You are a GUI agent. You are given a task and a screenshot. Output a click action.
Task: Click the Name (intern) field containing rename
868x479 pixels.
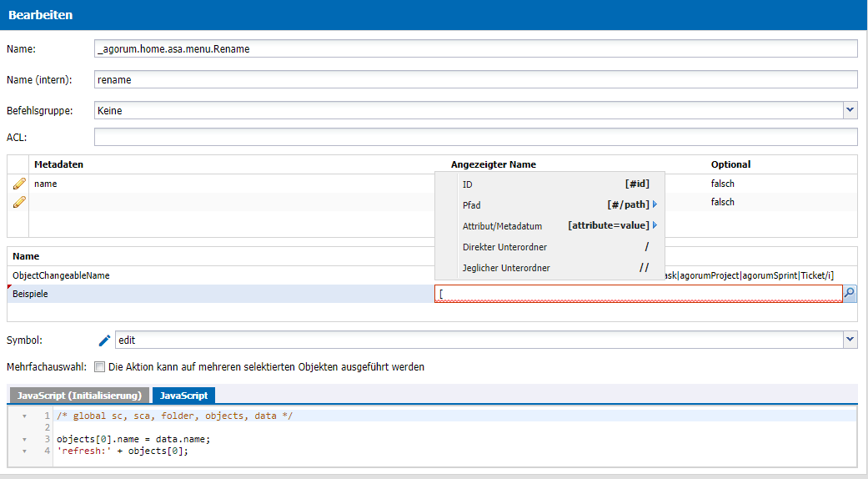[x=475, y=80]
